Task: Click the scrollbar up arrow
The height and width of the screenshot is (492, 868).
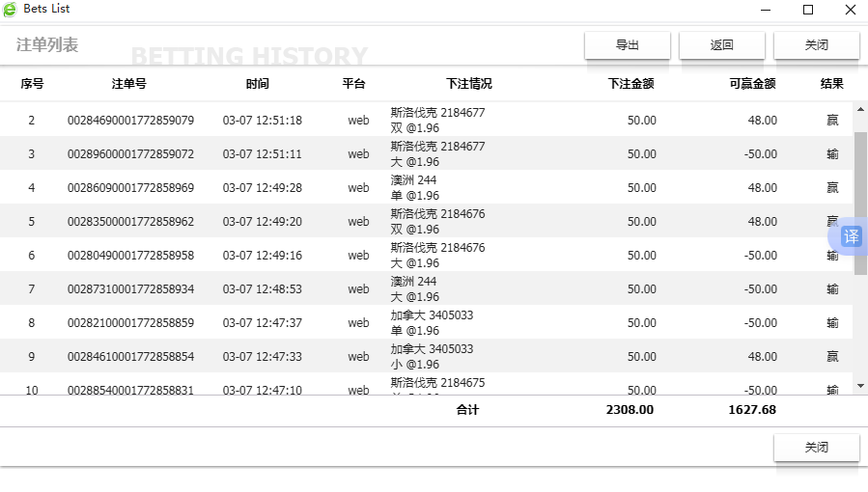Action: 861,109
